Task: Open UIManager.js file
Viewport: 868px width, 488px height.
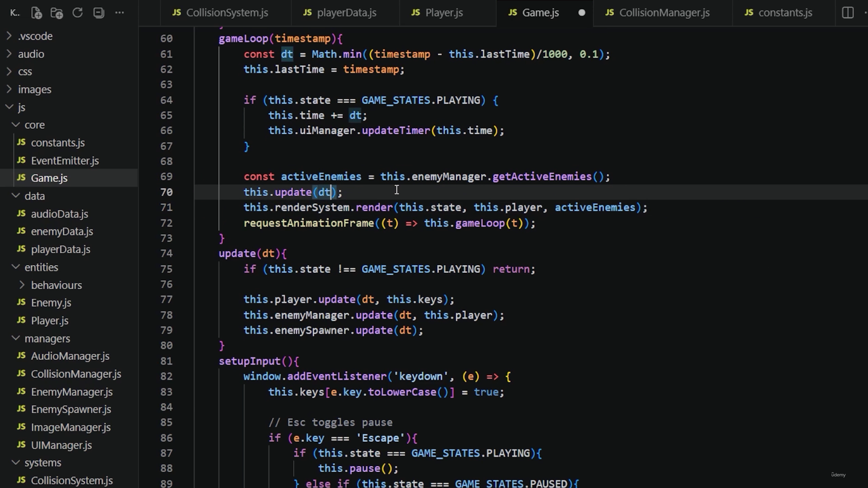Action: click(69, 445)
